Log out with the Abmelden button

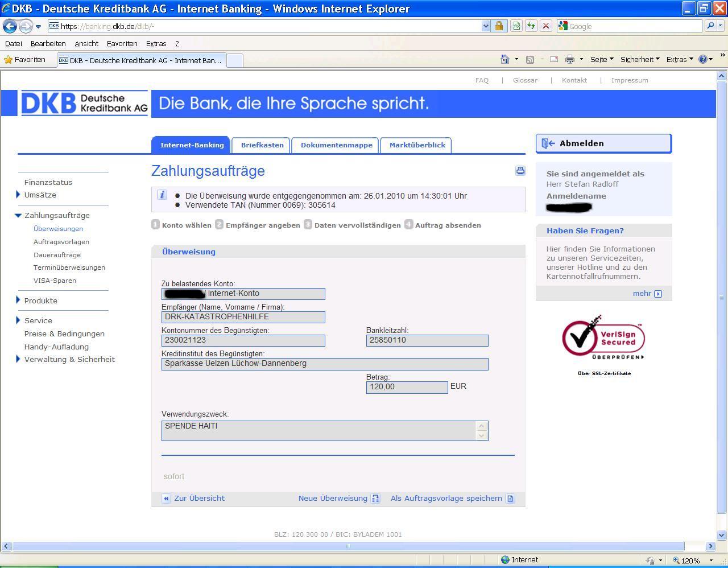[603, 143]
